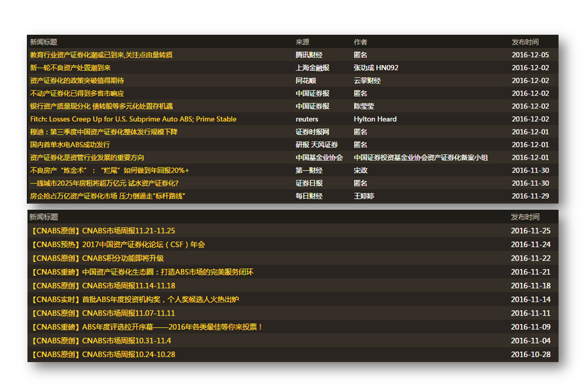Open 'CNABS积分功能即将升级' post
This screenshot has height=392, width=586.
click(97, 258)
